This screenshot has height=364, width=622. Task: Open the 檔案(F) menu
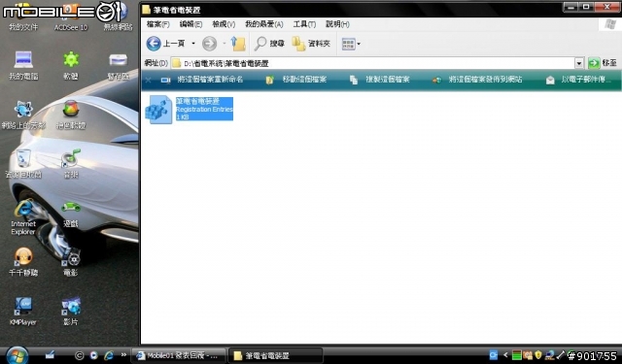tap(157, 24)
